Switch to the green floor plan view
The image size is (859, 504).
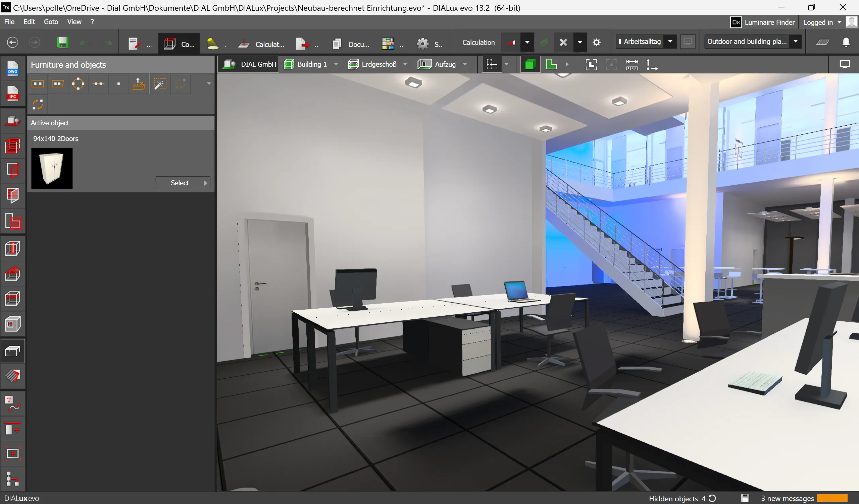pyautogui.click(x=551, y=64)
